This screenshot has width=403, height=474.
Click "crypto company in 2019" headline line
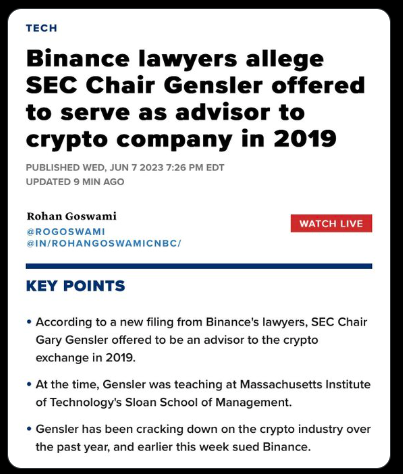pyautogui.click(x=181, y=139)
